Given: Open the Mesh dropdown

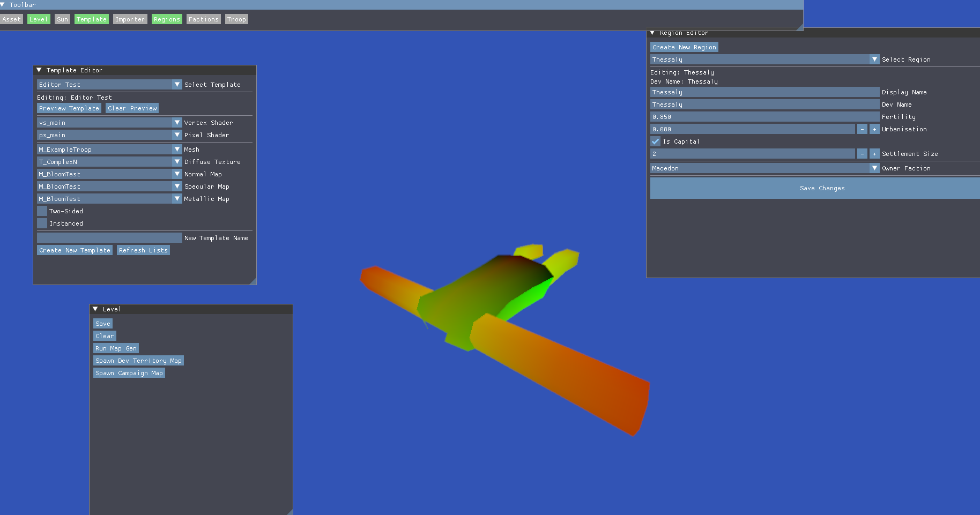Looking at the screenshot, I should [x=109, y=150].
